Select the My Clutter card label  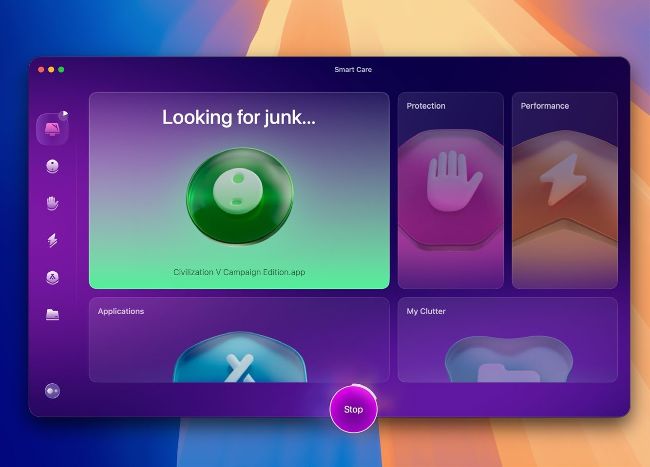click(x=426, y=311)
